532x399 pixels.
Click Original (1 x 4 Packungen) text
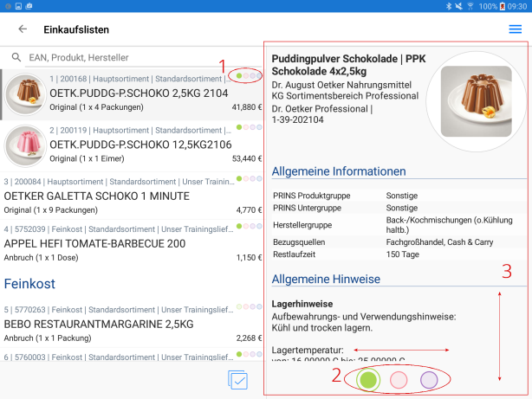(x=96, y=107)
